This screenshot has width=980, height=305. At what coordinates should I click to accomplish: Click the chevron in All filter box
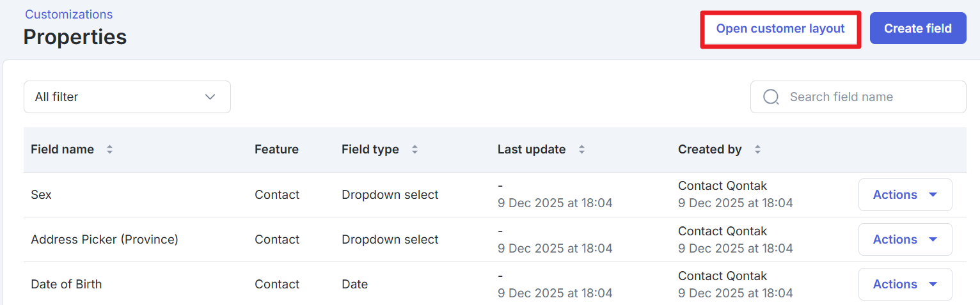[210, 97]
